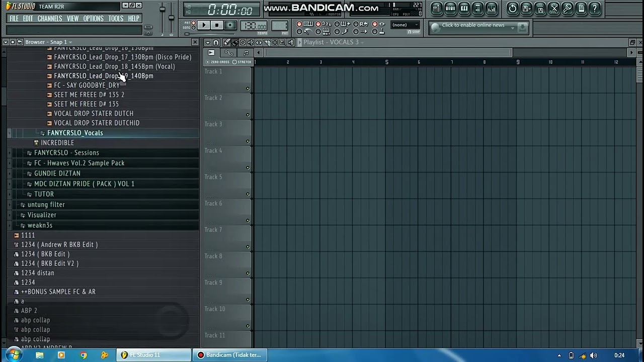This screenshot has width=644, height=362.
Task: Open the project info icon
Action: 581,9
